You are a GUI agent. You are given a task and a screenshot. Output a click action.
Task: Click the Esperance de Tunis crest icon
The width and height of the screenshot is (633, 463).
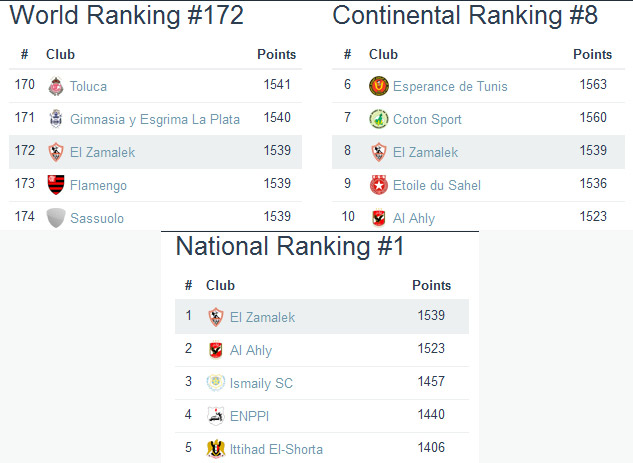[x=378, y=86]
